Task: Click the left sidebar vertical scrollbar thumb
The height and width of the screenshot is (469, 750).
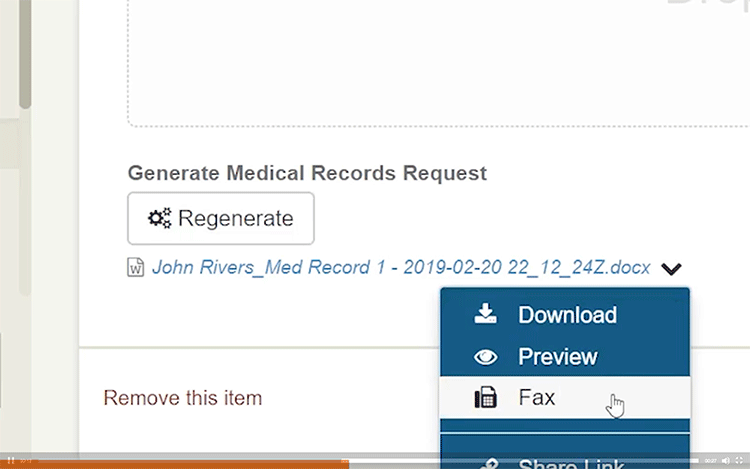Action: [25, 54]
